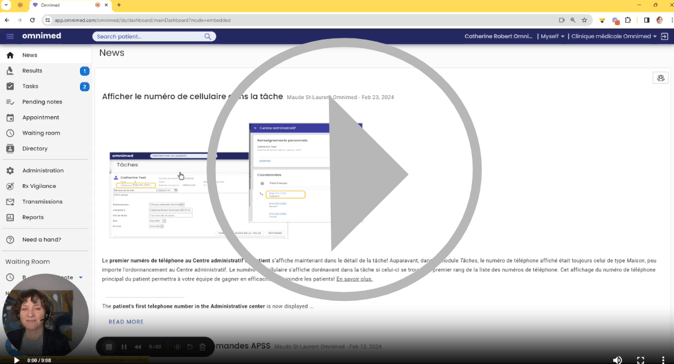
Task: Click the logout icon at top right
Action: coord(664,37)
